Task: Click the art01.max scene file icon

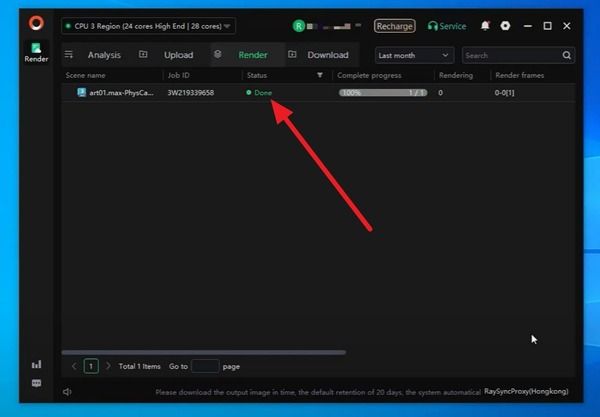Action: 82,92
